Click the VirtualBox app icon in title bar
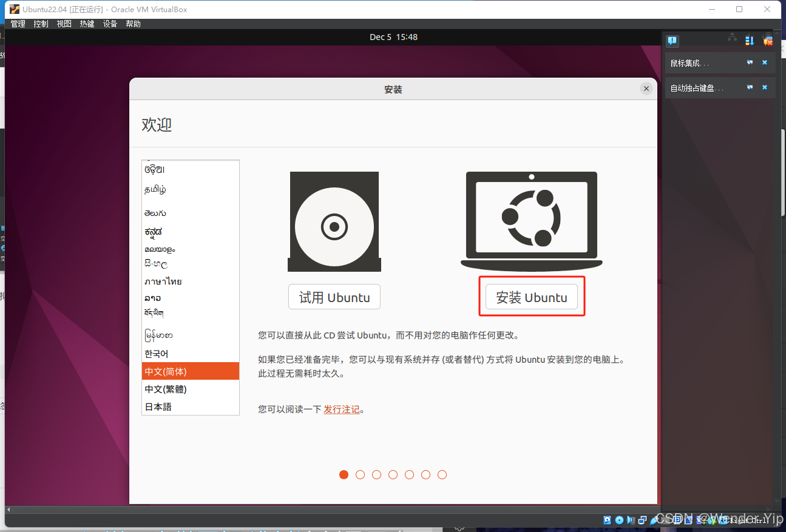The width and height of the screenshot is (786, 532). tap(15, 9)
